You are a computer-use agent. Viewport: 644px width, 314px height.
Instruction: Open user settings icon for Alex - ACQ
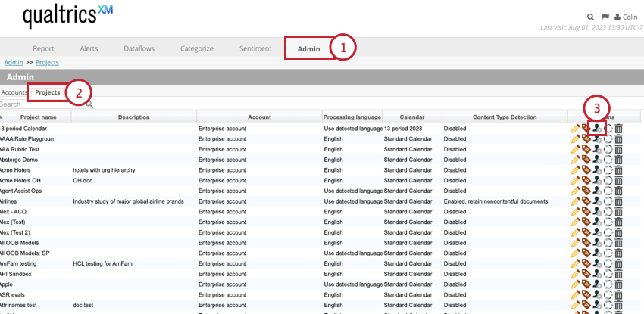[x=597, y=213]
